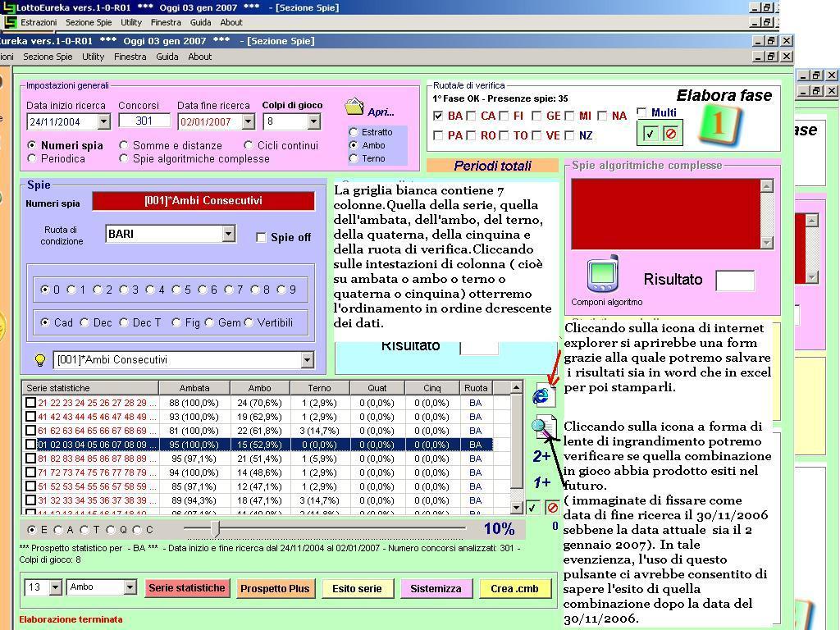Open the Estrazioni menu
Image resolution: width=840 pixels, height=630 pixels.
pos(39,22)
